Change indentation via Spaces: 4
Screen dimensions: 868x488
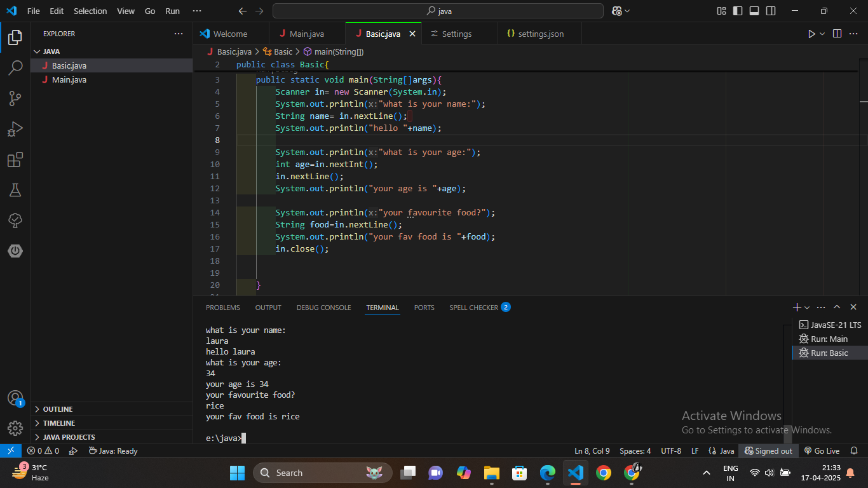pos(635,451)
